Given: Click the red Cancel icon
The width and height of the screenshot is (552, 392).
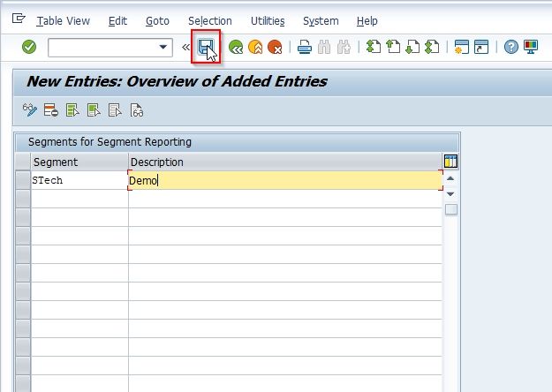Looking at the screenshot, I should pyautogui.click(x=275, y=47).
